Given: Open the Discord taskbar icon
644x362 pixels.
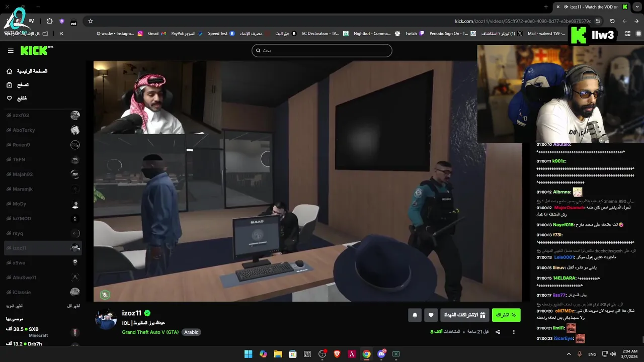Looking at the screenshot, I should pyautogui.click(x=381, y=354).
